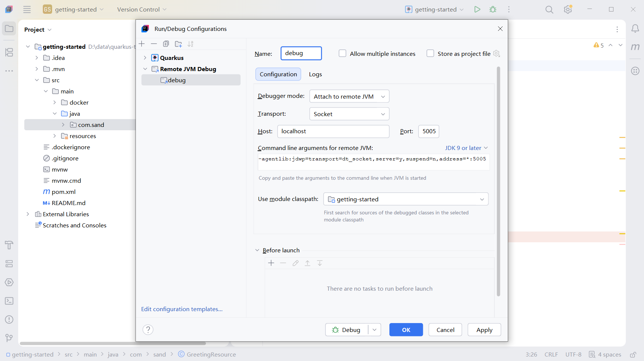The image size is (644, 361).
Task: Close the Run/Debug Configurations dialog
Action: coord(500,29)
